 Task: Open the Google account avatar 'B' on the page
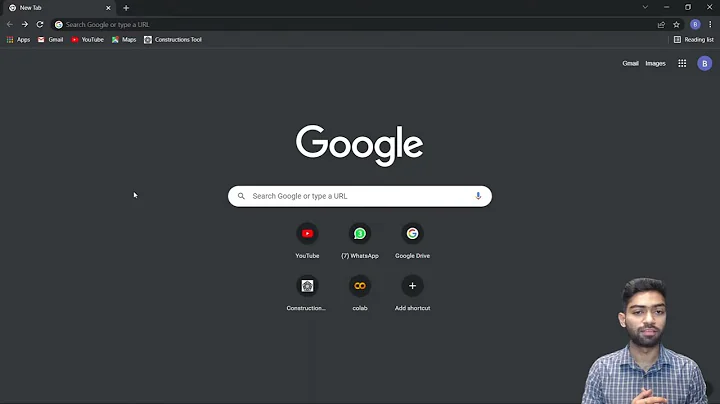point(705,63)
